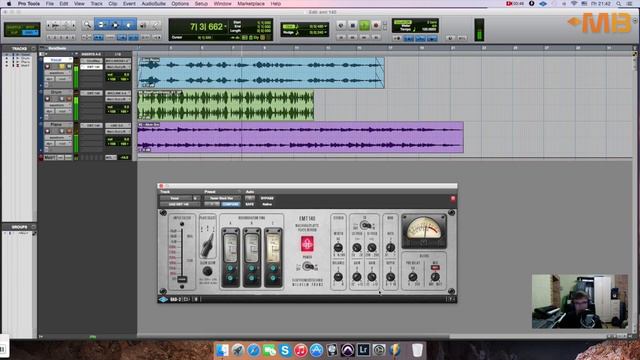
Task: Open the Vocal track input path selector
Action: coord(118,61)
